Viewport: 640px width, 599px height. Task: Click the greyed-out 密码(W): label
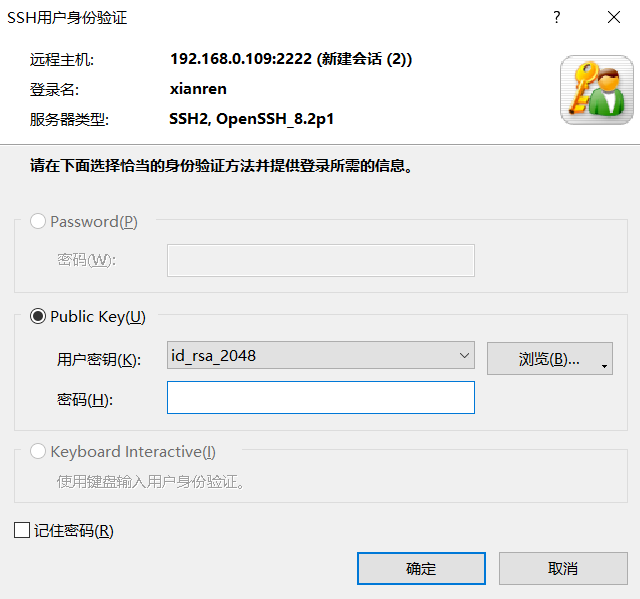click(x=86, y=260)
